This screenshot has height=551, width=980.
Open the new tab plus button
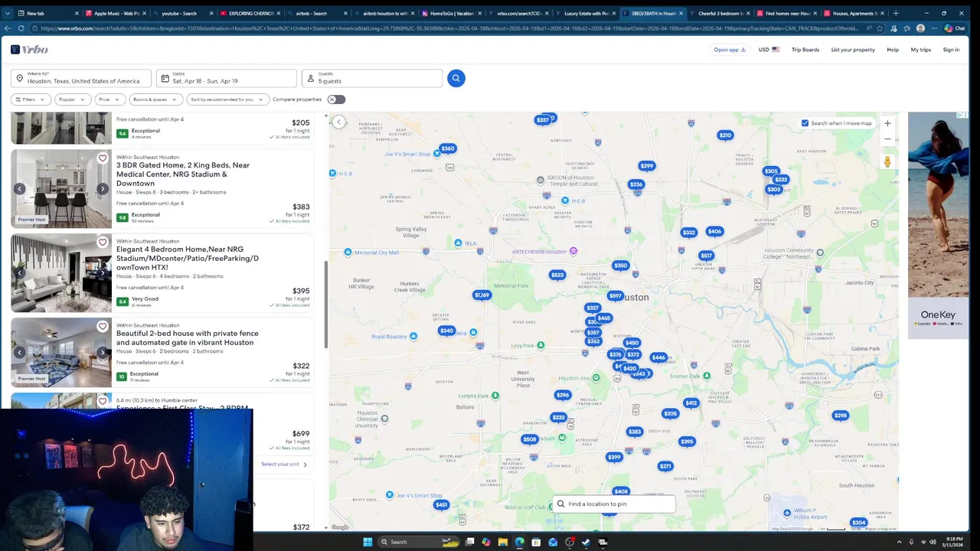(896, 13)
